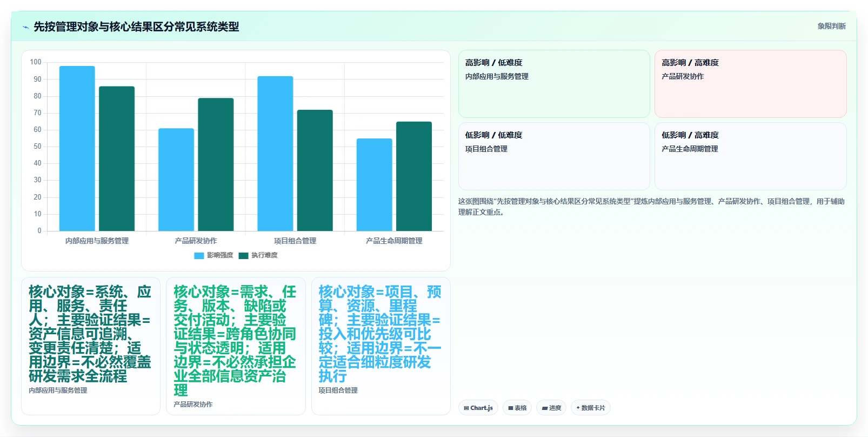
Task: Click the green 执行难度 bar for 项目组合管理
Action: click(x=315, y=170)
